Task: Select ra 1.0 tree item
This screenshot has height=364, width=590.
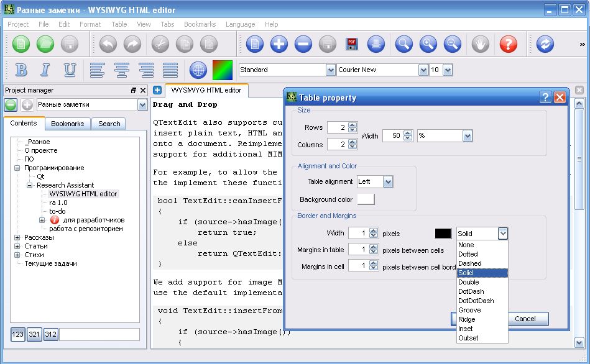Action: 58,202
